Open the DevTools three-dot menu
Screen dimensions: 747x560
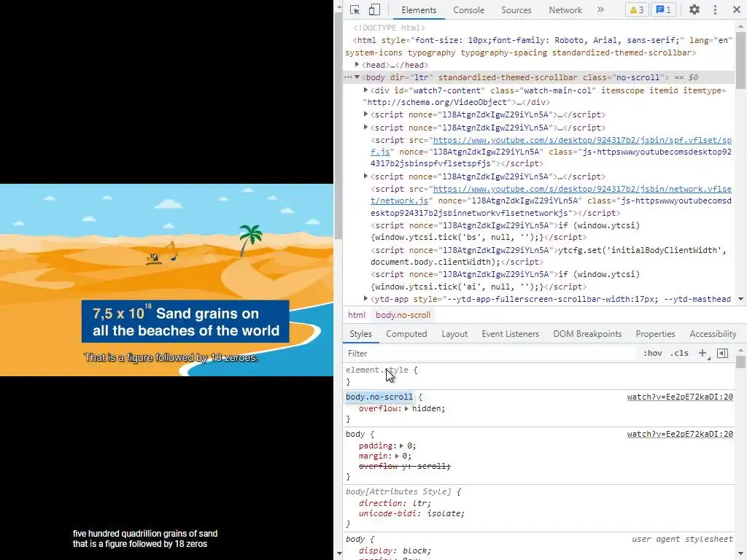(x=715, y=10)
